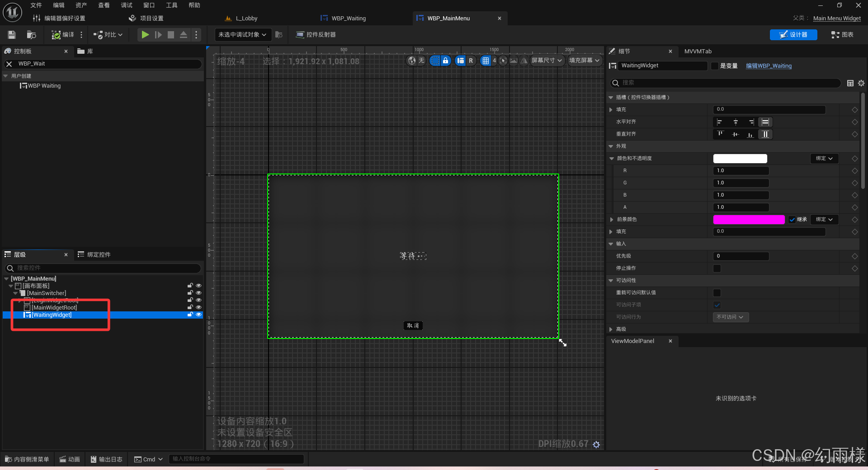Viewport: 868px width, 470px height.
Task: Toggle respect locks in designer toolbar
Action: point(446,61)
